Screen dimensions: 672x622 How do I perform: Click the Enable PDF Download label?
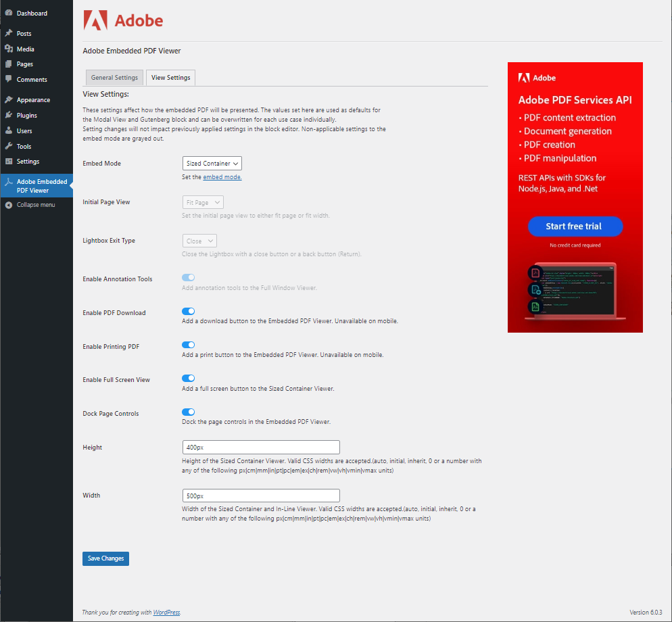pos(114,313)
